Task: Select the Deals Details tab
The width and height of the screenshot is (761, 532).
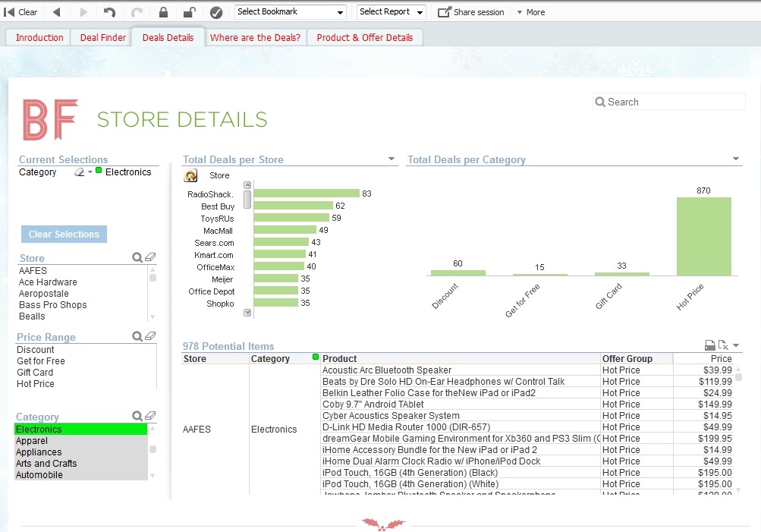Action: pyautogui.click(x=168, y=37)
